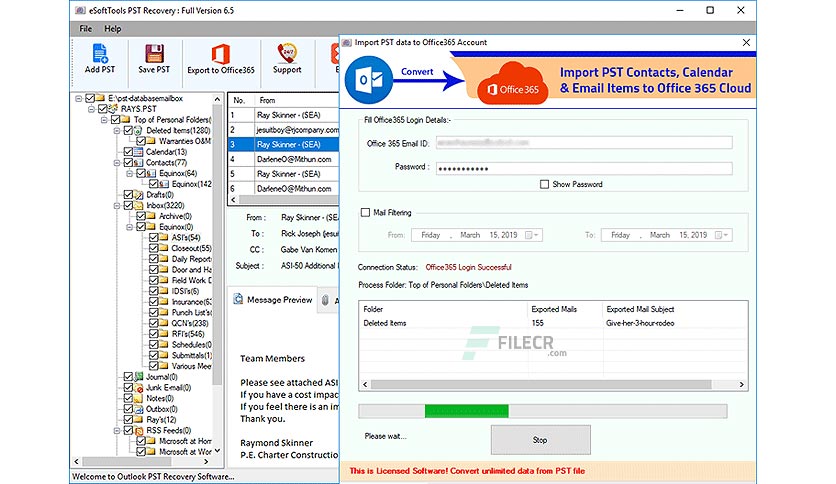Open the Help menu
Viewport: 836px width, 484px height.
click(x=112, y=29)
